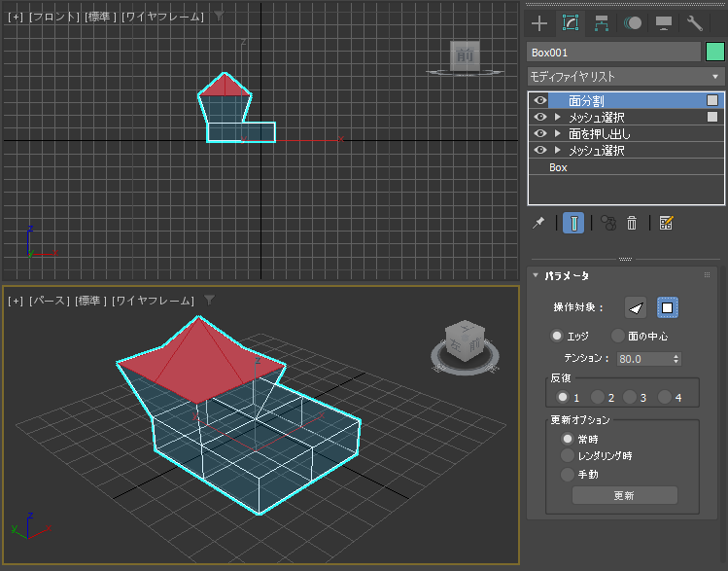Select 手動 update option
The height and width of the screenshot is (571, 728).
[x=568, y=475]
